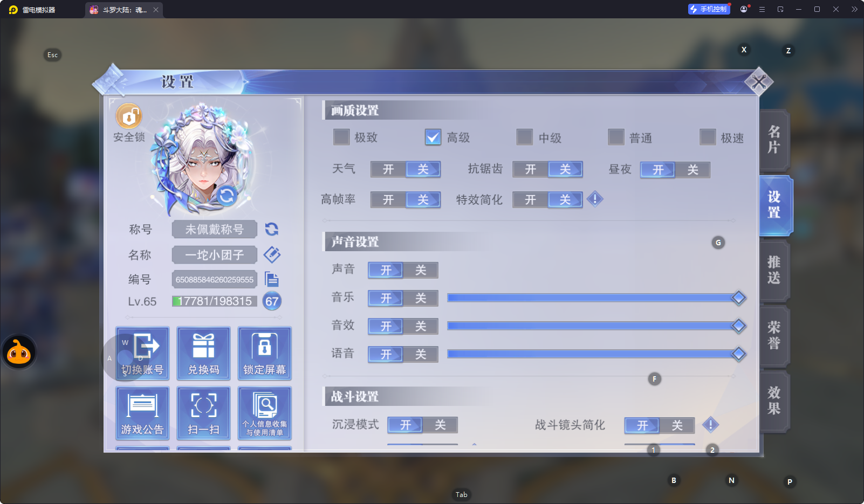Switch to the 名片 side tab
The width and height of the screenshot is (864, 504).
pyautogui.click(x=774, y=140)
